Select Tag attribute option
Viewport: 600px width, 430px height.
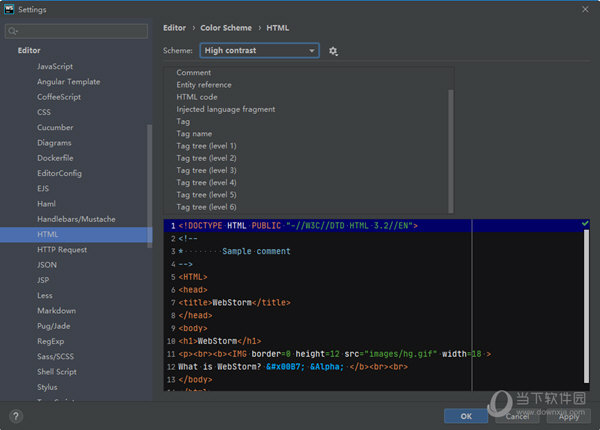[183, 122]
